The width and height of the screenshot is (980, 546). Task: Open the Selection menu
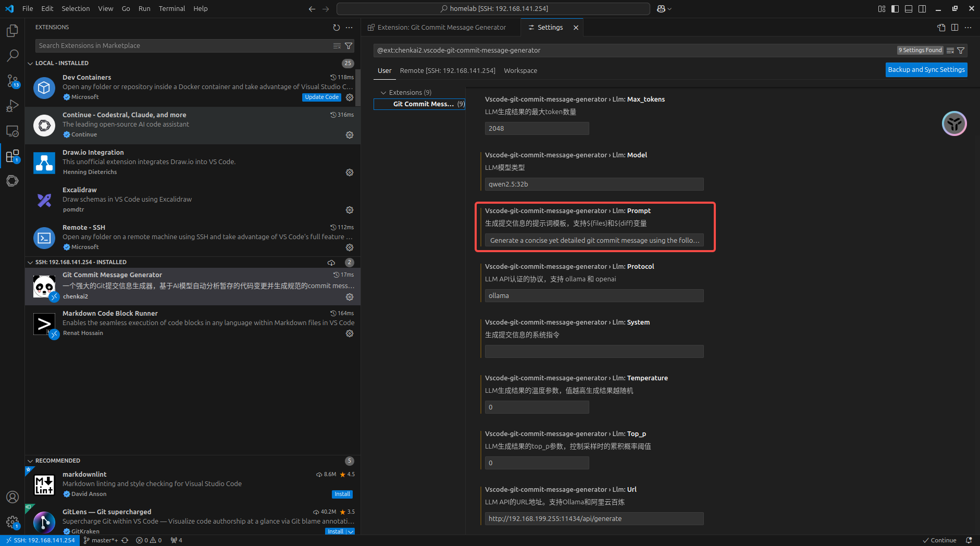(76, 8)
